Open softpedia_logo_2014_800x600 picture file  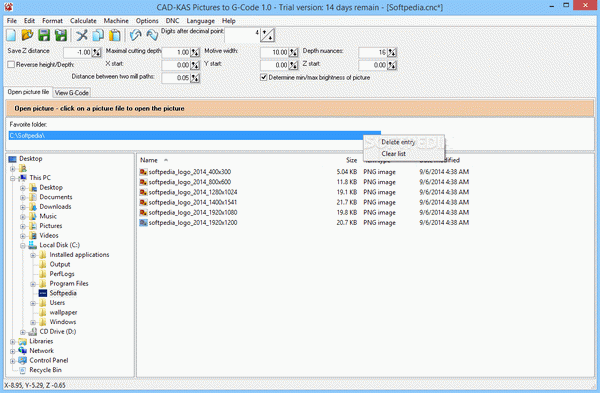tap(190, 182)
